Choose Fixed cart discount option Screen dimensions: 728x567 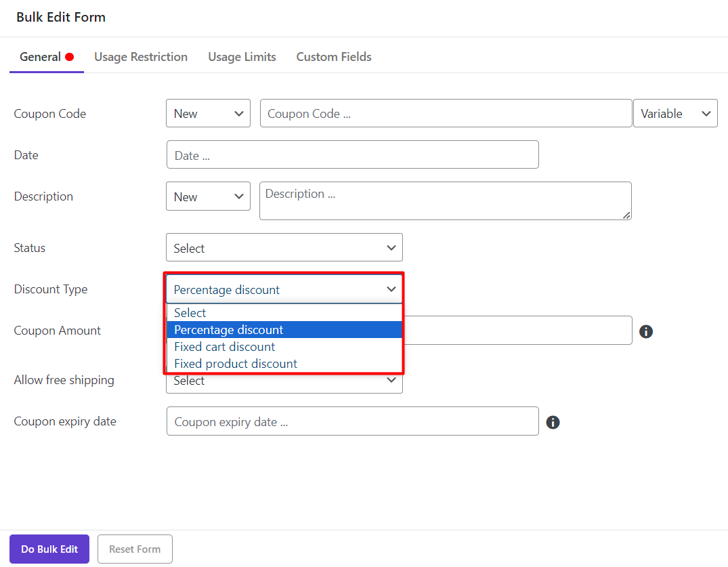click(x=225, y=347)
